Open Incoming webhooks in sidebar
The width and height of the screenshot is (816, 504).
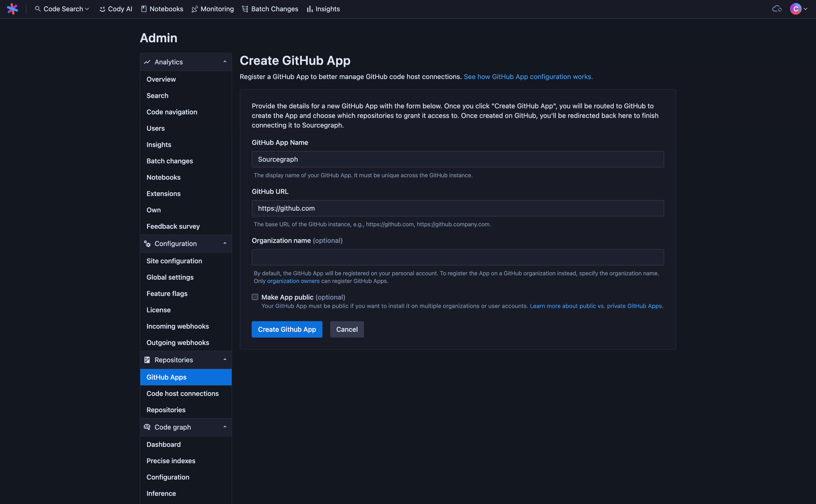coord(186,326)
